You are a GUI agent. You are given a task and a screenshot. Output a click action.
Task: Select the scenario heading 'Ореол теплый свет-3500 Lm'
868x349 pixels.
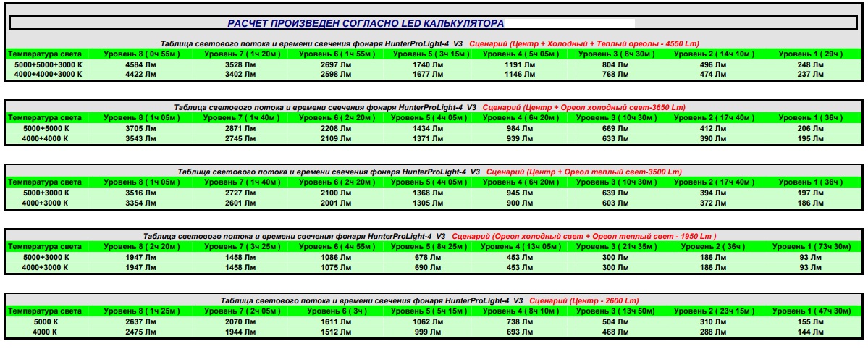(584, 172)
